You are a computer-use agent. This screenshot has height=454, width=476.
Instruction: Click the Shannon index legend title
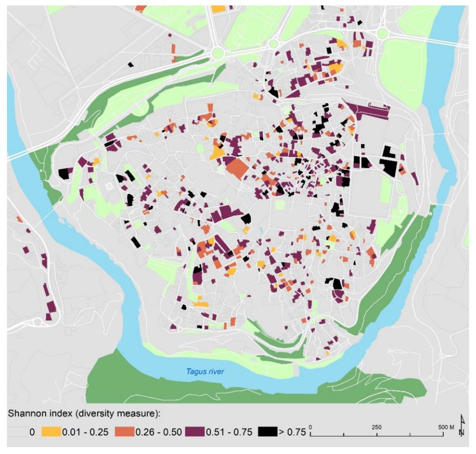tap(84, 413)
